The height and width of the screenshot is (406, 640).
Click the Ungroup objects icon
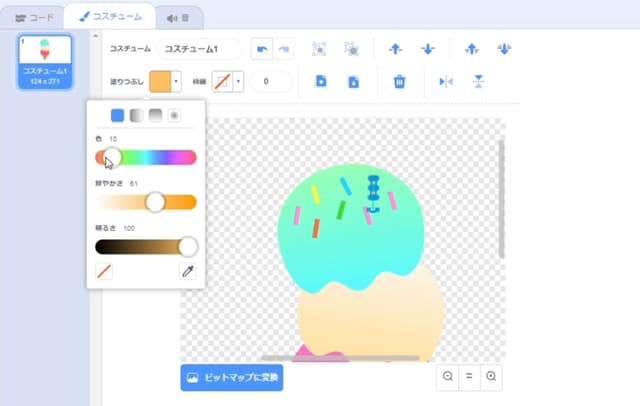tap(351, 49)
